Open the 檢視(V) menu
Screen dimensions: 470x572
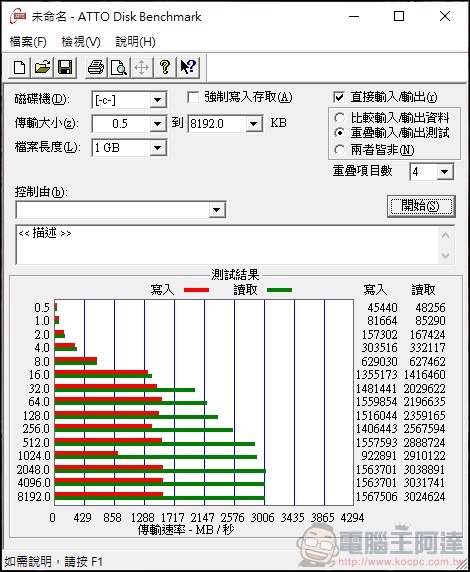[x=81, y=42]
